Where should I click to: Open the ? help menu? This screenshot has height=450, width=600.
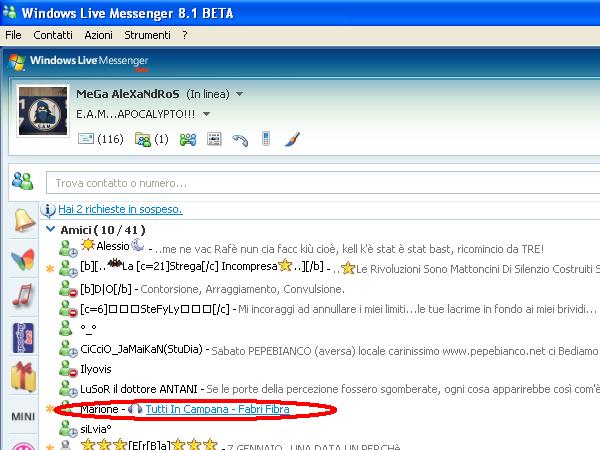[x=185, y=35]
